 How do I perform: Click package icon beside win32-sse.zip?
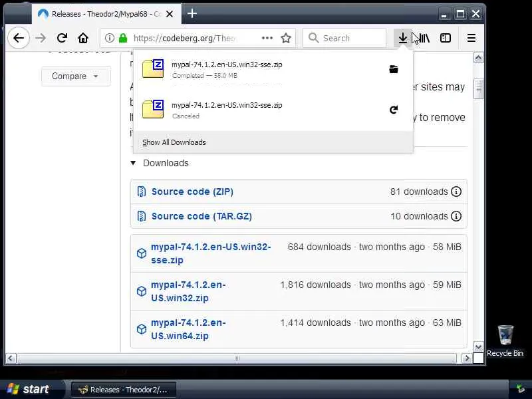142,253
